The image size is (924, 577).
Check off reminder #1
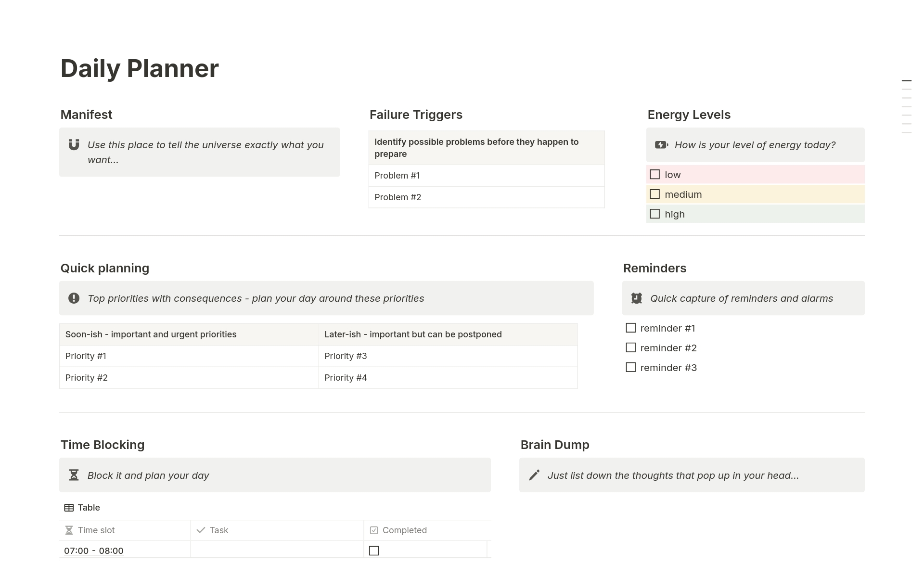tap(630, 328)
